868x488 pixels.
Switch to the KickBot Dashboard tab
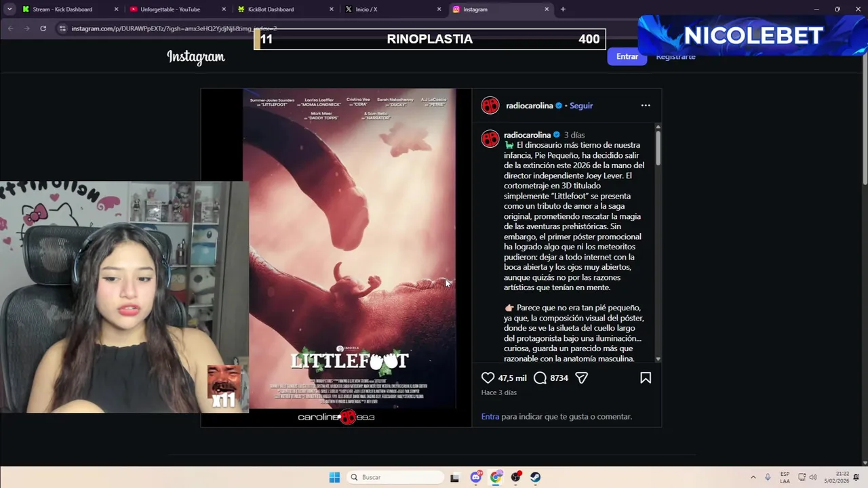point(286,9)
